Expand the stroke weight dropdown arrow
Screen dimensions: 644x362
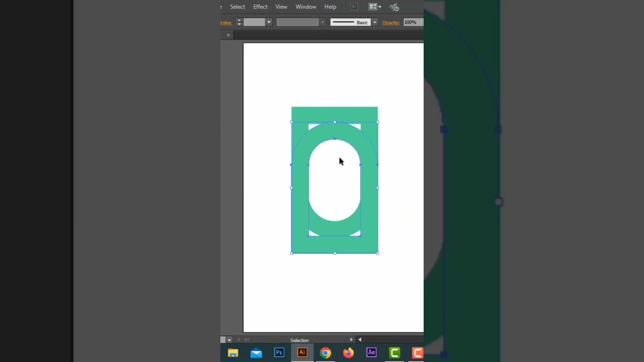(x=269, y=22)
